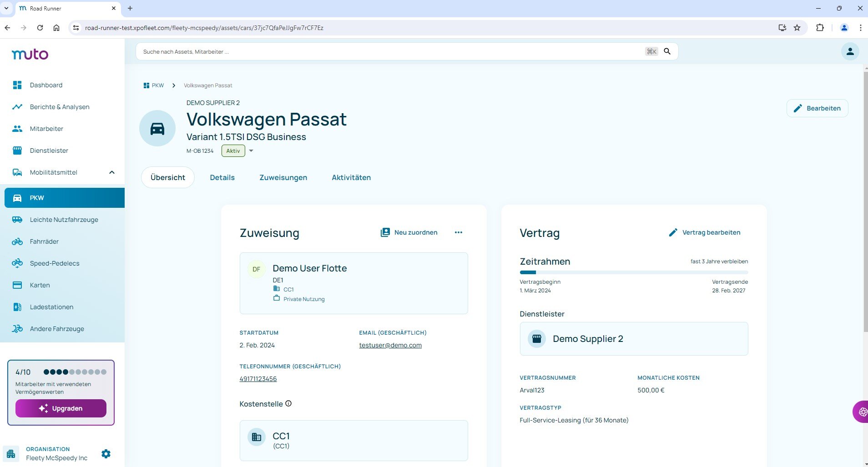Click browser home button
The height and width of the screenshot is (467, 868).
(x=56, y=28)
